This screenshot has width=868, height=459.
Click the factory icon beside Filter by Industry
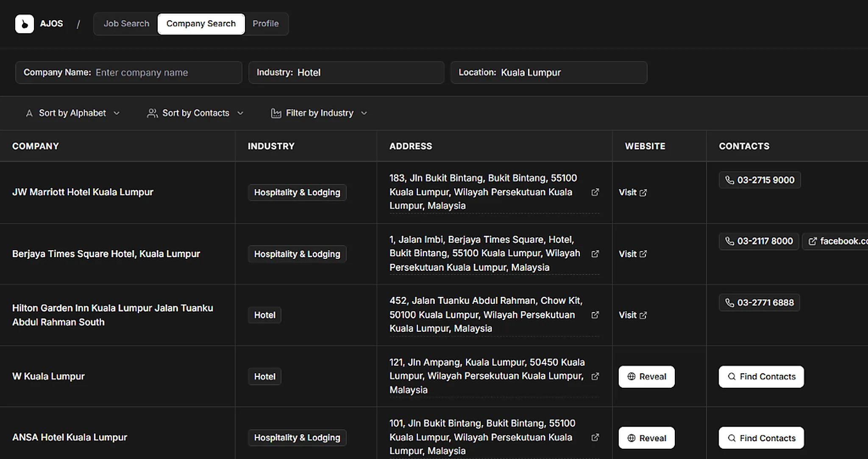tap(276, 113)
